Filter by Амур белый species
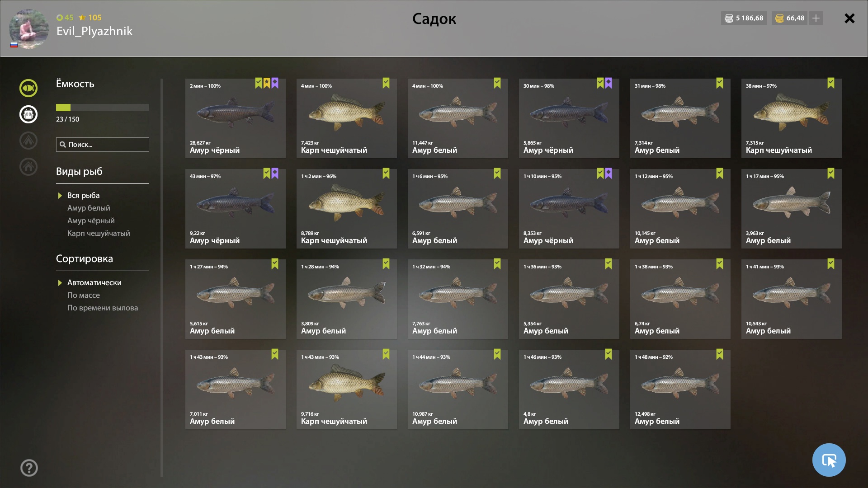 (89, 208)
